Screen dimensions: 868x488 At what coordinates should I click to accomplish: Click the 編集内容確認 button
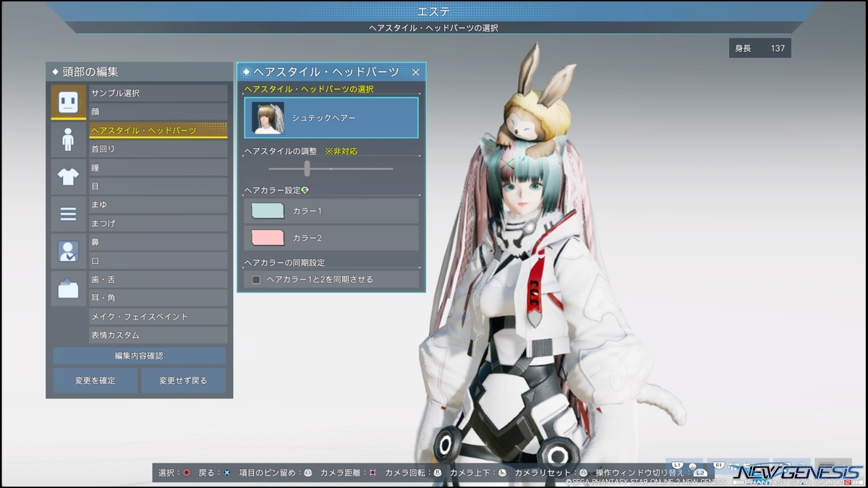tap(139, 356)
